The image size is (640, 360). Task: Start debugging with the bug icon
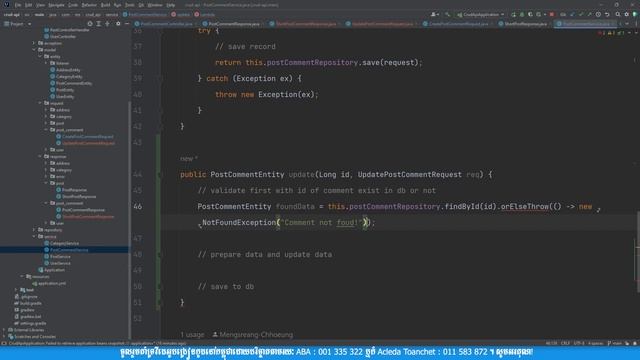522,15
